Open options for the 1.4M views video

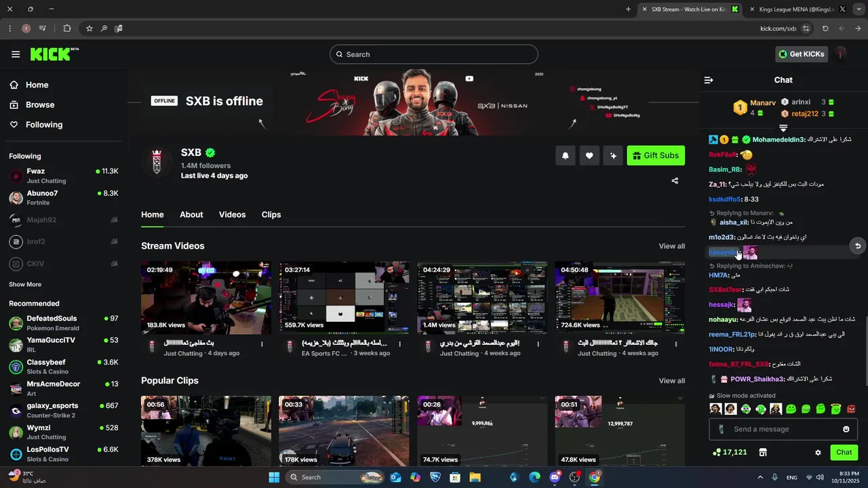(x=538, y=344)
